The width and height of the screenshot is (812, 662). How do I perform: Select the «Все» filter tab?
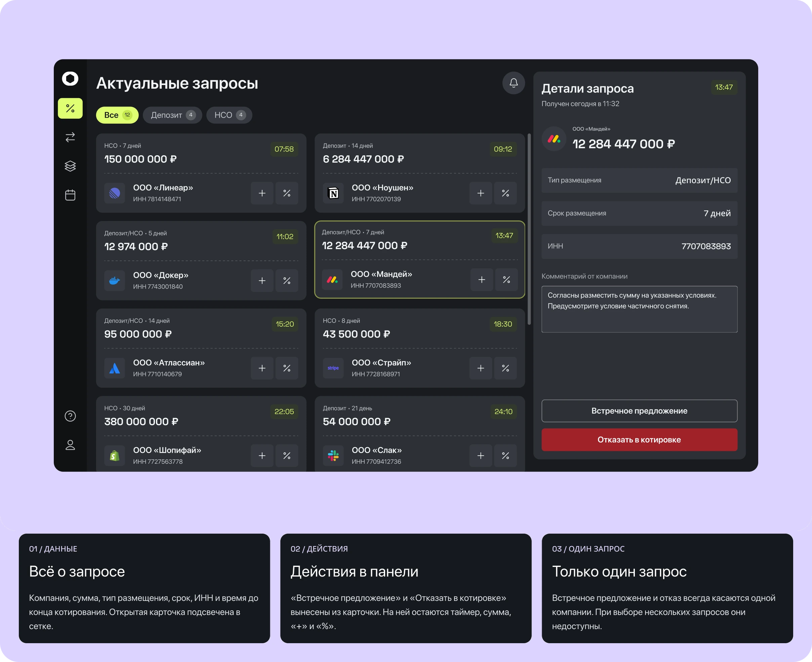click(x=117, y=115)
